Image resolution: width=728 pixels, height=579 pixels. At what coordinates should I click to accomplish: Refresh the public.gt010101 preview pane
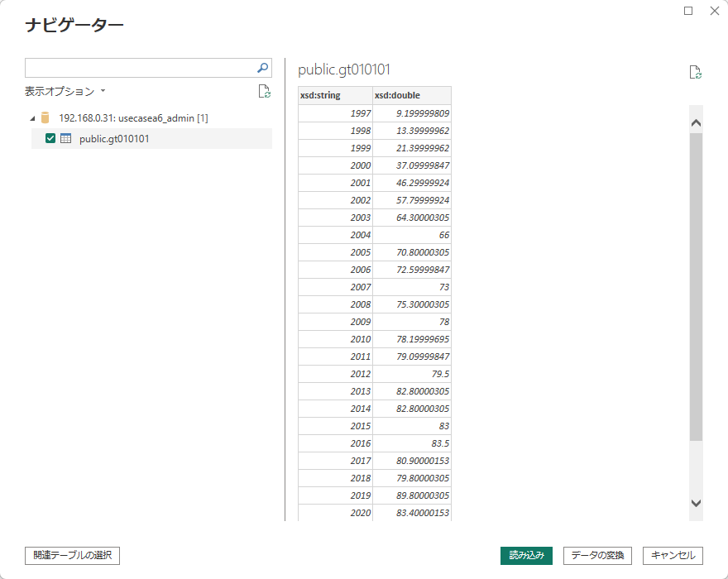pyautogui.click(x=696, y=73)
